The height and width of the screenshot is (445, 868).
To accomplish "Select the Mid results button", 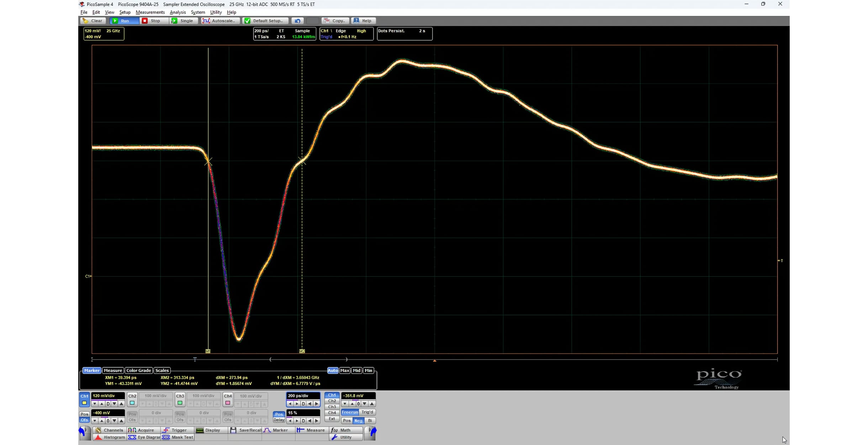I will [x=356, y=371].
